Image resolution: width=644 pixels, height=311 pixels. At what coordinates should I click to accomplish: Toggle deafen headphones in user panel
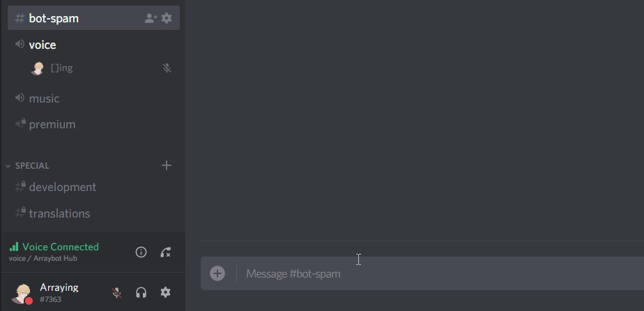(x=141, y=292)
